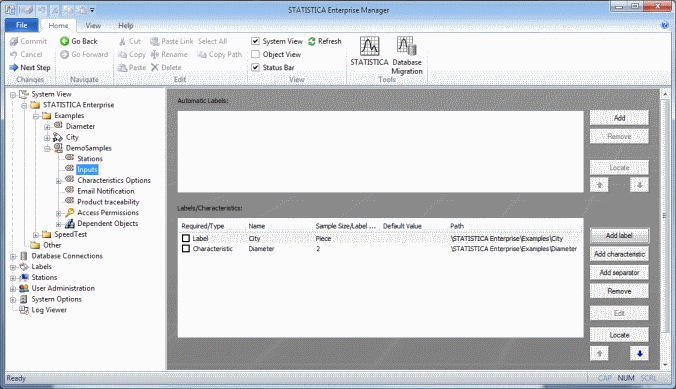Screen dimensions: 676x389
Task: Select the Stations item under DemoSamples
Action: (x=90, y=159)
